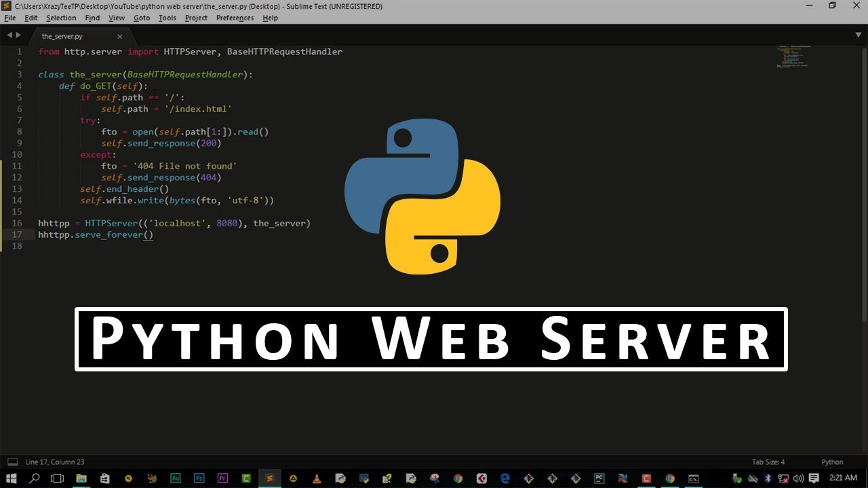Launch Adobe Premiere Pro from the taskbar
The image size is (868, 488).
pos(222,479)
